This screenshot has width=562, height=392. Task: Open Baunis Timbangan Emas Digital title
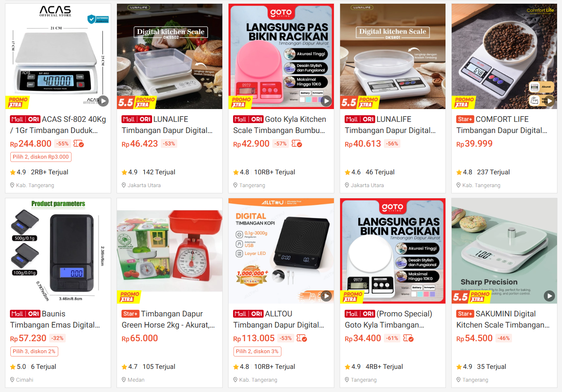click(x=55, y=319)
